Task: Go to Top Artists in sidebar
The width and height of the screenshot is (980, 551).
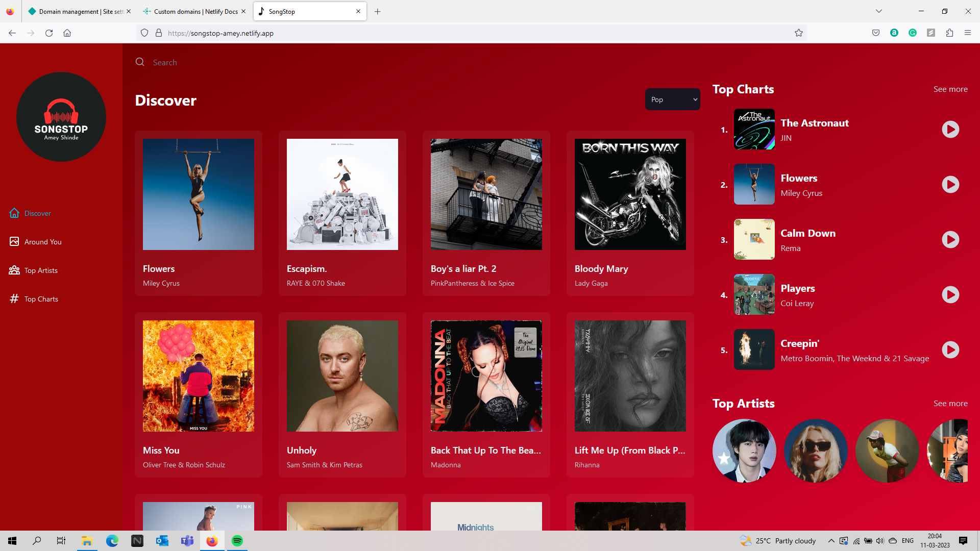Action: [x=33, y=270]
